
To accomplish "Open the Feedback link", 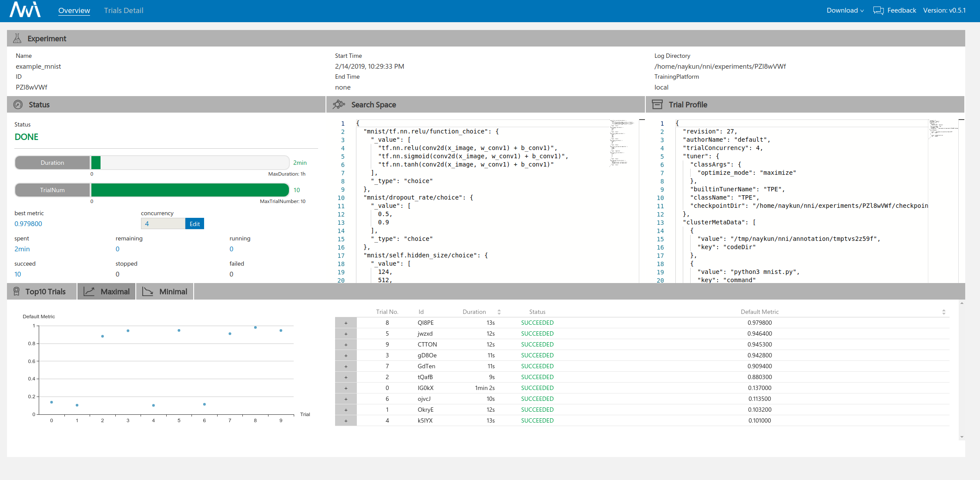I will [901, 10].
